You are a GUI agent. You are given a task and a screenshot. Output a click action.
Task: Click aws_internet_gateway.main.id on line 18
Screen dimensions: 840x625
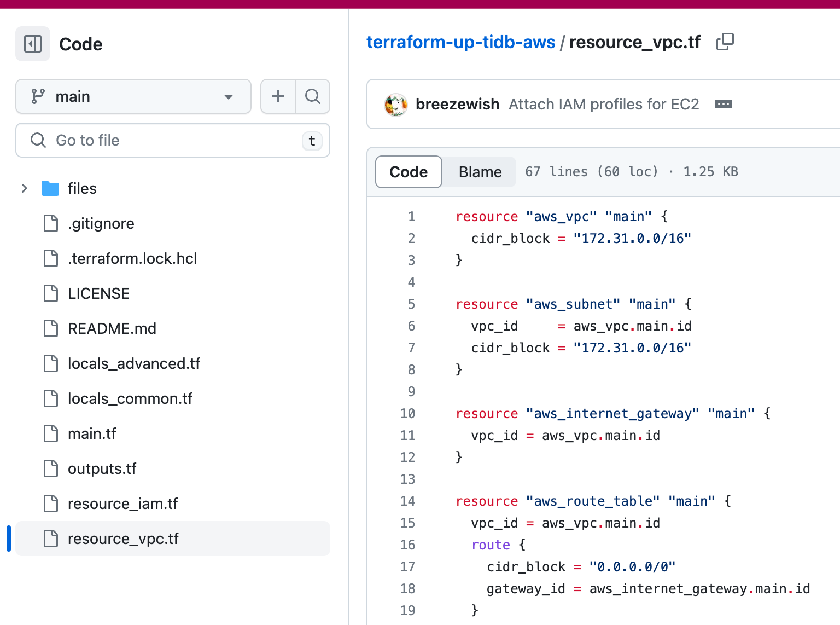699,588
